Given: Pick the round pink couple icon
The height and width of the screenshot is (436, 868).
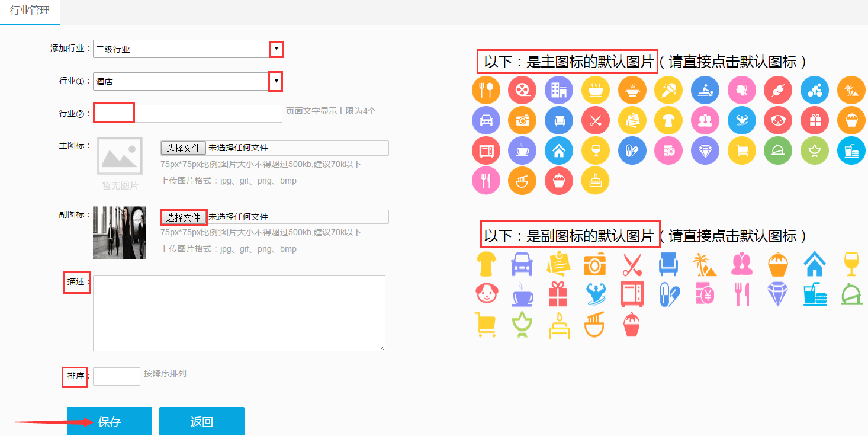Looking at the screenshot, I should point(705,120).
